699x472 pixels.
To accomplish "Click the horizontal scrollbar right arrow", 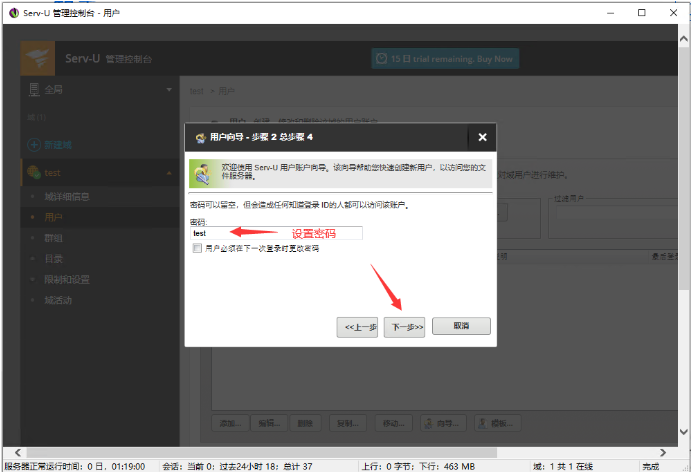I will click(x=663, y=452).
